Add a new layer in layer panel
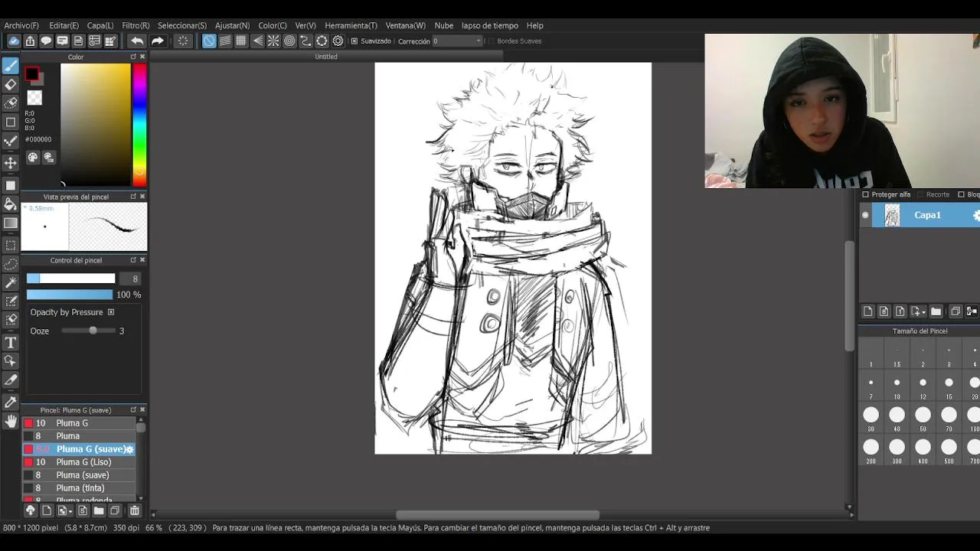This screenshot has width=980, height=551. (867, 311)
